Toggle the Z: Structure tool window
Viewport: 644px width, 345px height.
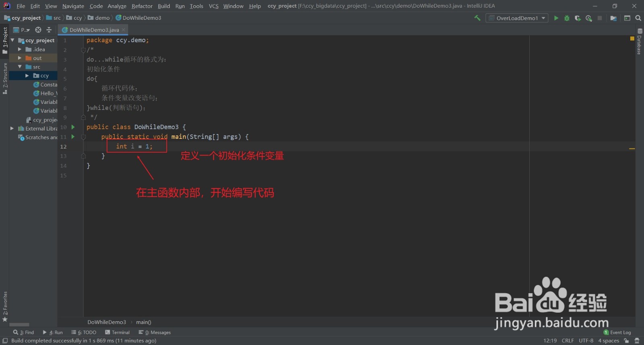[x=5, y=79]
